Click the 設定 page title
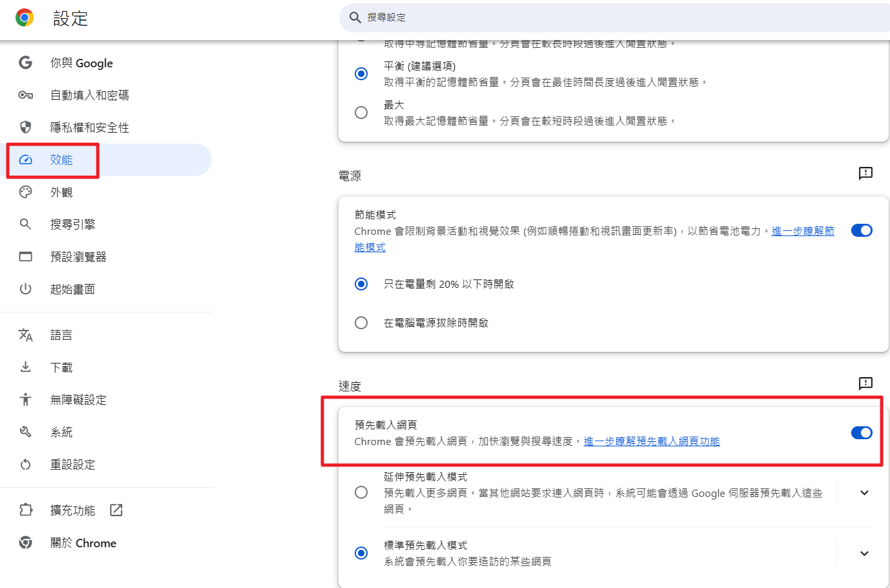The image size is (890, 588). click(71, 18)
